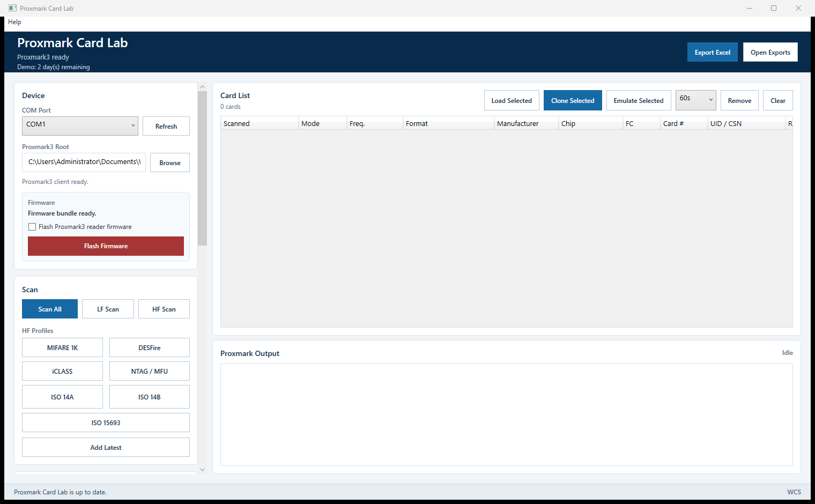815x504 pixels.
Task: Choose the ISO 15693 profile
Action: (x=106, y=423)
